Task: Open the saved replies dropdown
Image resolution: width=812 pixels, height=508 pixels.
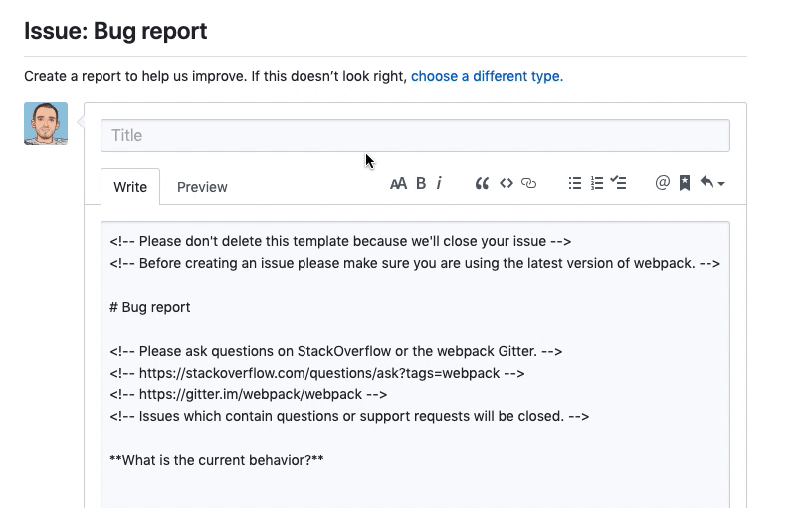Action: [711, 183]
